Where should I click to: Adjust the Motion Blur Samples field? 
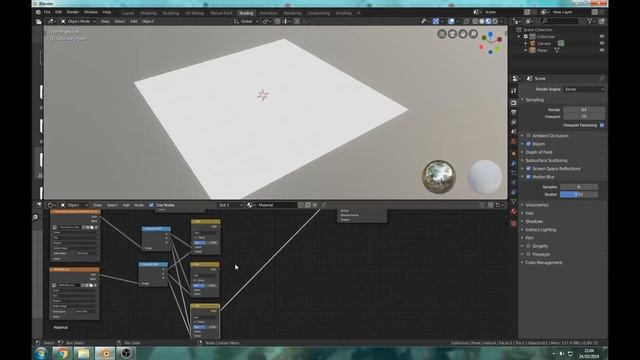coord(579,187)
